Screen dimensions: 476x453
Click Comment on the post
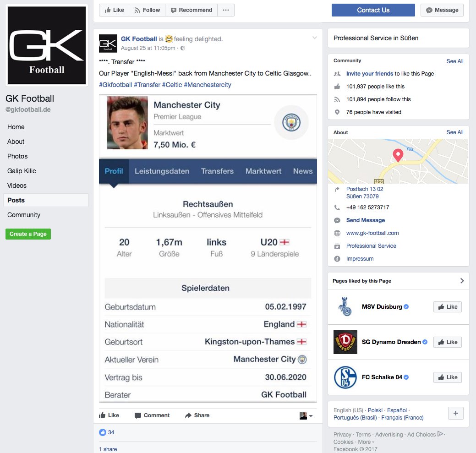[152, 415]
